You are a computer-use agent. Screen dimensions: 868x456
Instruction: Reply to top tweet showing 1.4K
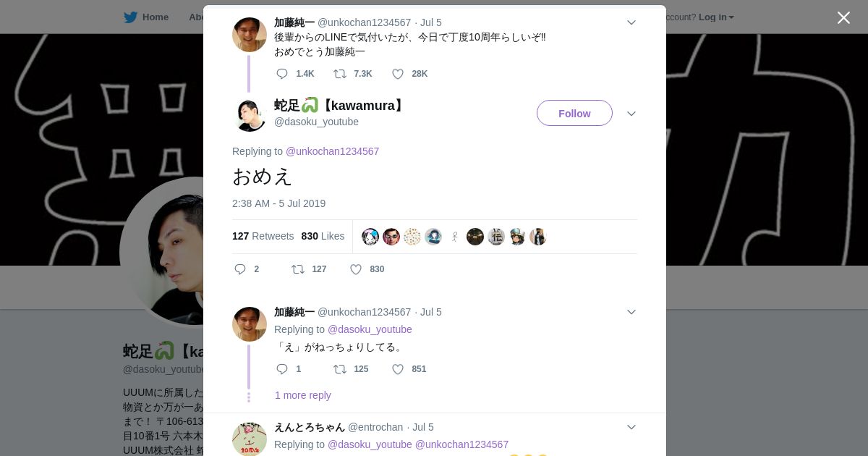coord(282,74)
